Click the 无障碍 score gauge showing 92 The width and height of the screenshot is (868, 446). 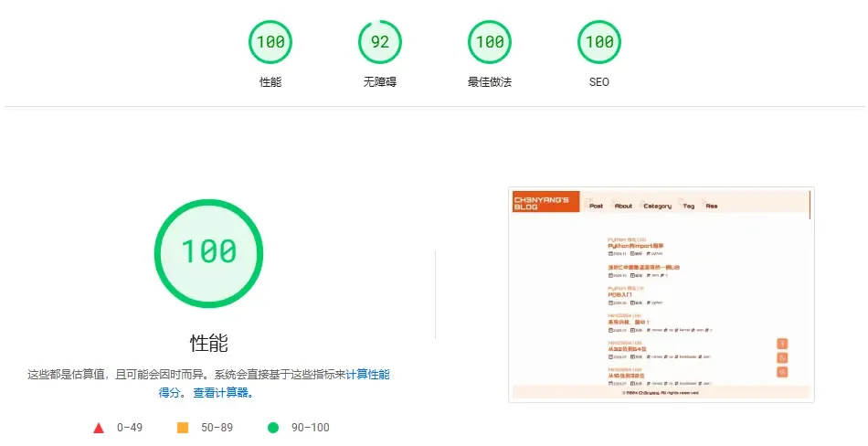[380, 42]
